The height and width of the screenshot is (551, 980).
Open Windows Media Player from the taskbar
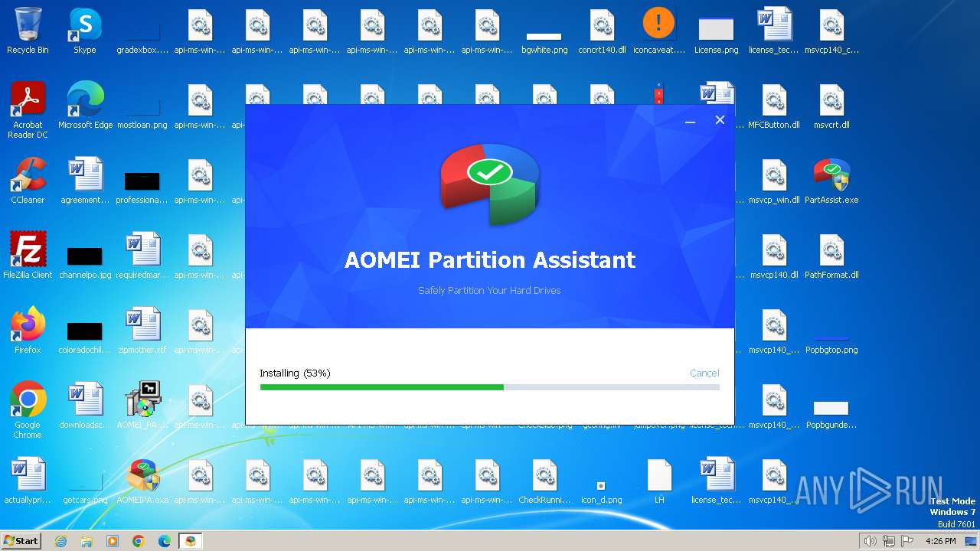(x=113, y=541)
